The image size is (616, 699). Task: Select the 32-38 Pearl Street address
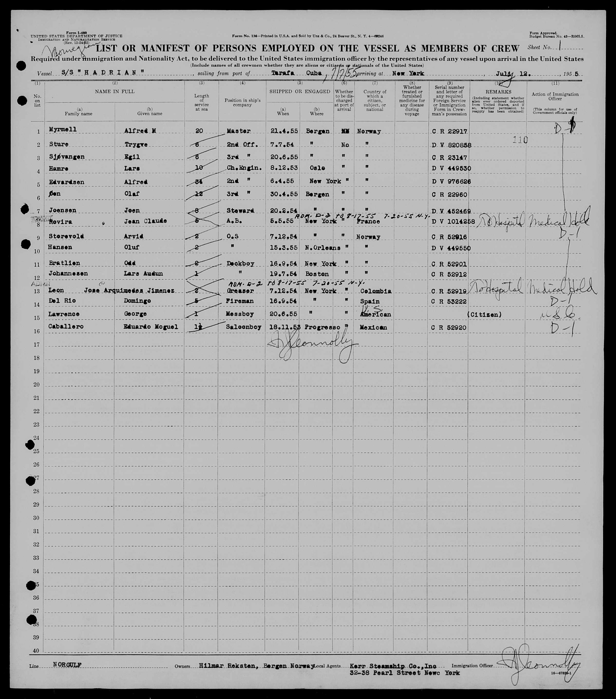pyautogui.click(x=405, y=673)
